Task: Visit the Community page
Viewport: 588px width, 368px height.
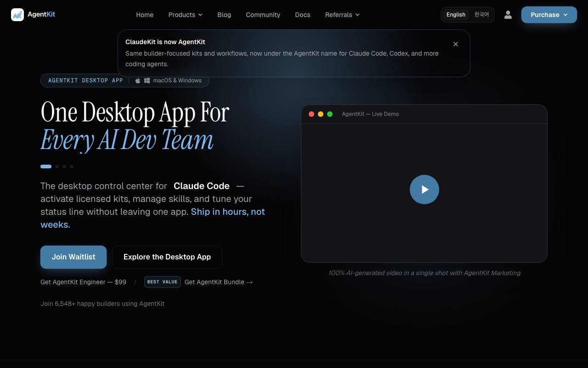Action: [263, 15]
